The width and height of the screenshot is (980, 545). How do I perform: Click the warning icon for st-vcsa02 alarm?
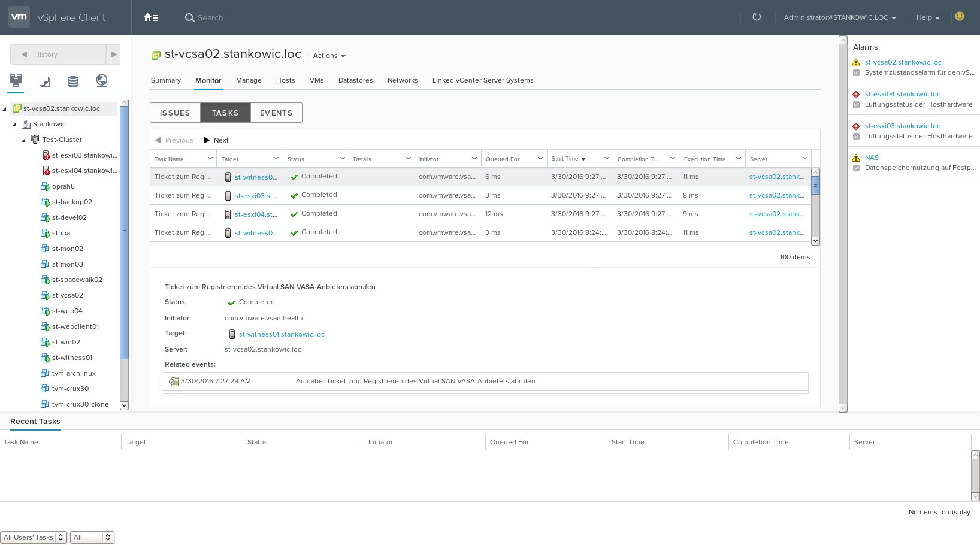pyautogui.click(x=856, y=62)
